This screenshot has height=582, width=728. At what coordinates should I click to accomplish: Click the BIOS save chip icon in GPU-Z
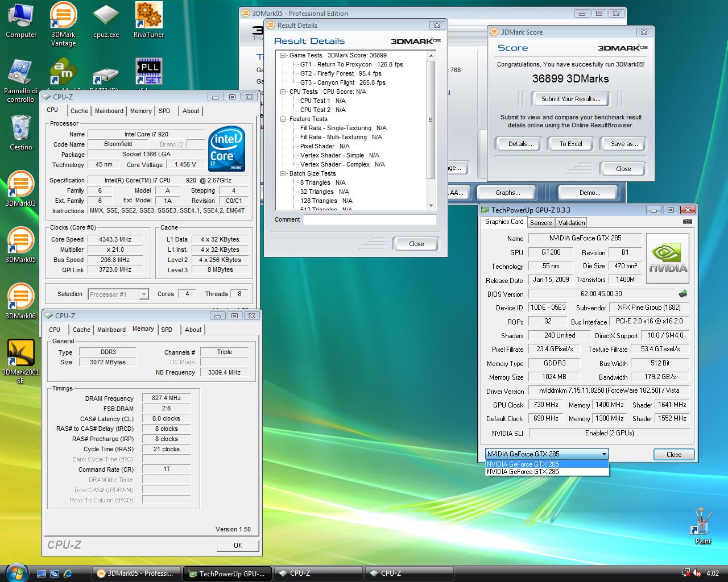coord(683,294)
